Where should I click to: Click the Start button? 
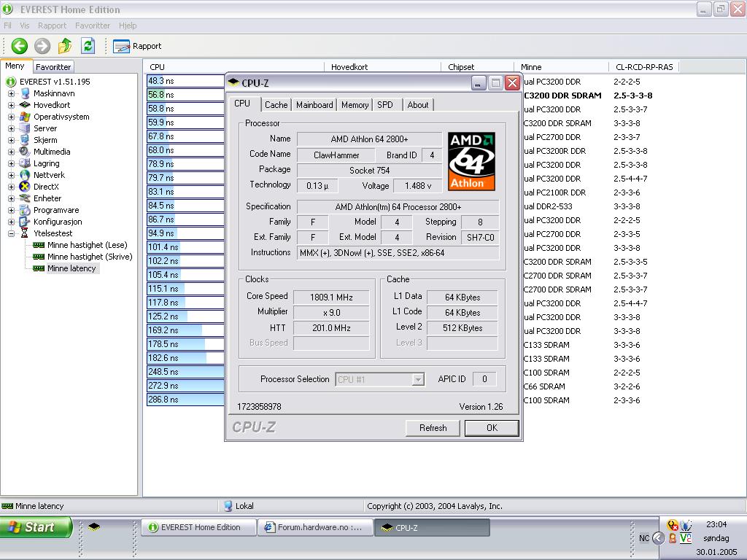click(35, 527)
